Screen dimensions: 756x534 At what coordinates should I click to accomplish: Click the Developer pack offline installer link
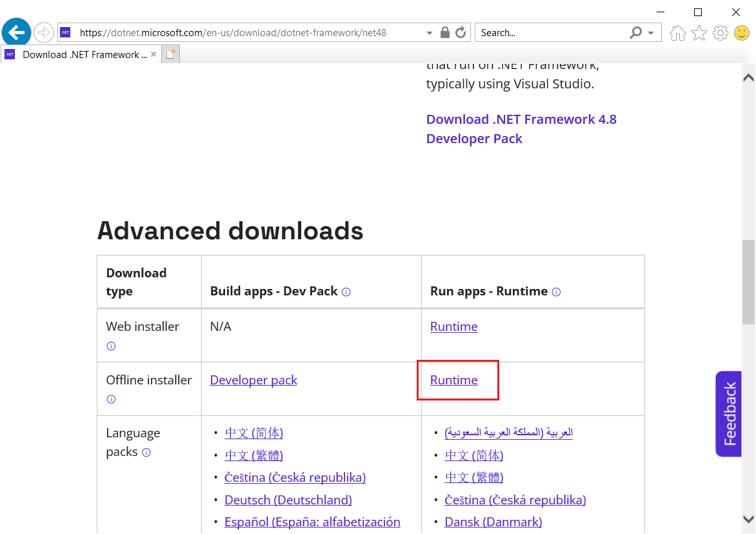pos(254,381)
